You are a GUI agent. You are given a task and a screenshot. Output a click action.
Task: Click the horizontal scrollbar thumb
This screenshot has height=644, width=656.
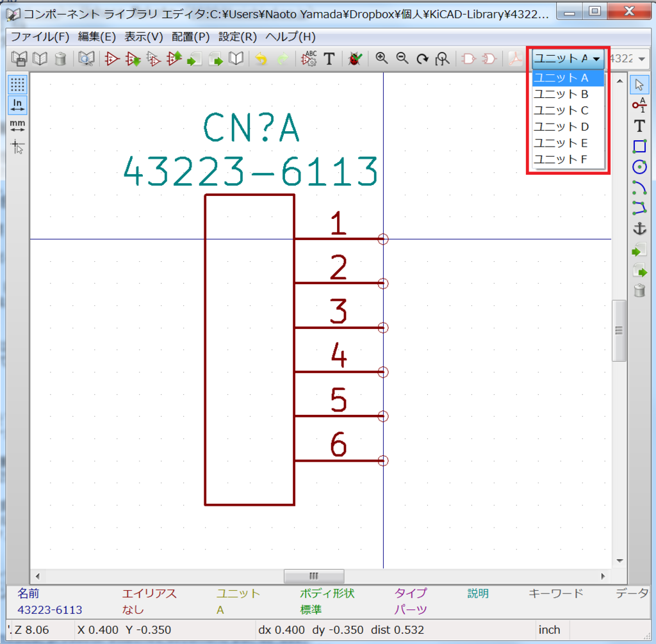(314, 576)
